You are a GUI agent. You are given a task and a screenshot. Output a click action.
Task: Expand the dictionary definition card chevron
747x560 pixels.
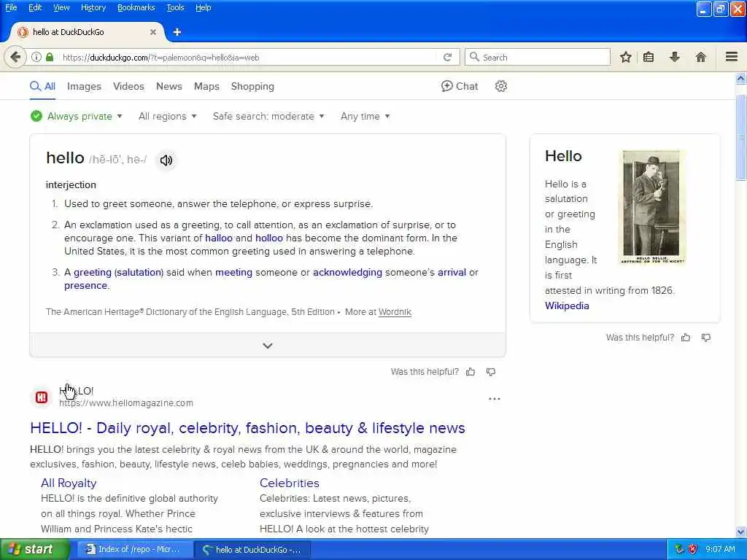[x=268, y=345]
